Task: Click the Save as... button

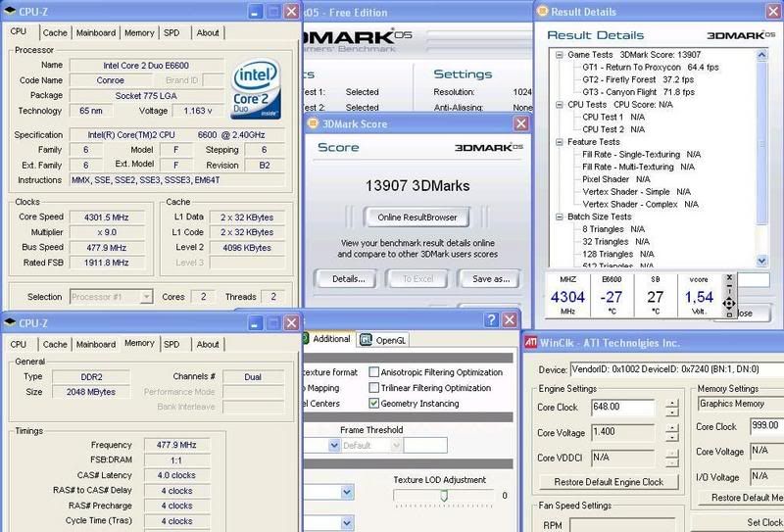Action: (x=491, y=279)
